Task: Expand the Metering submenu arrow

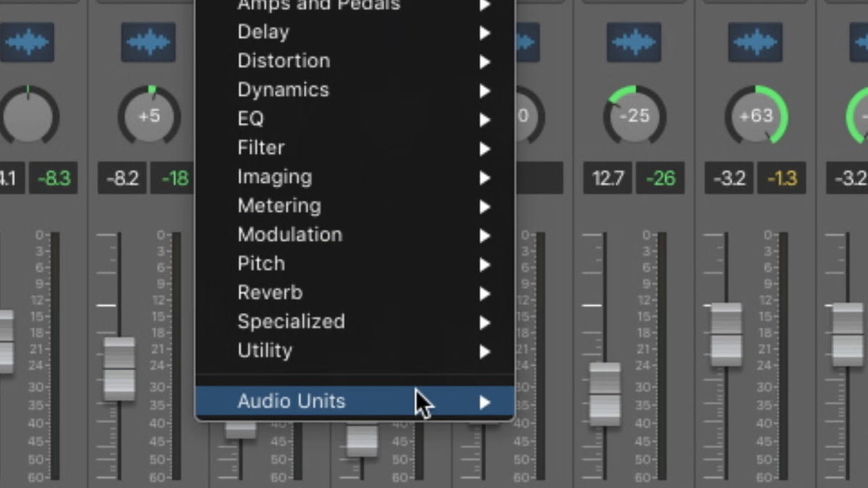Action: pyautogui.click(x=485, y=207)
